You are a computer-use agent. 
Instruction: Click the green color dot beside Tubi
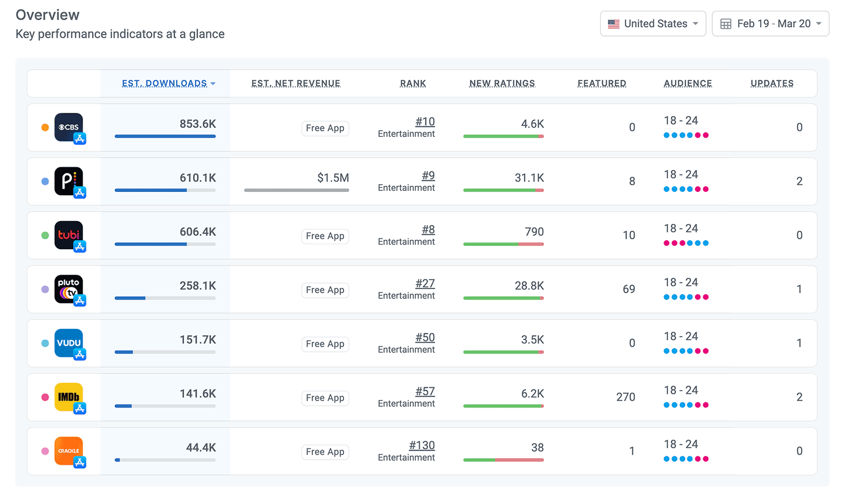(x=45, y=235)
